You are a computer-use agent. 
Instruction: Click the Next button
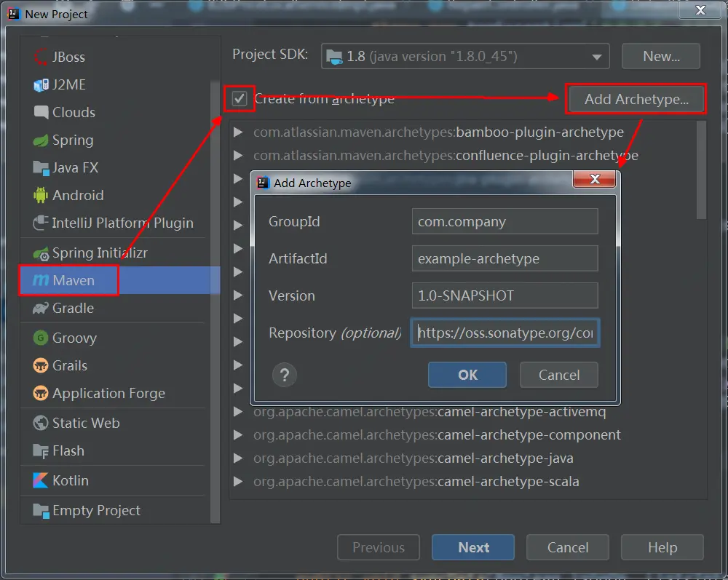point(473,547)
